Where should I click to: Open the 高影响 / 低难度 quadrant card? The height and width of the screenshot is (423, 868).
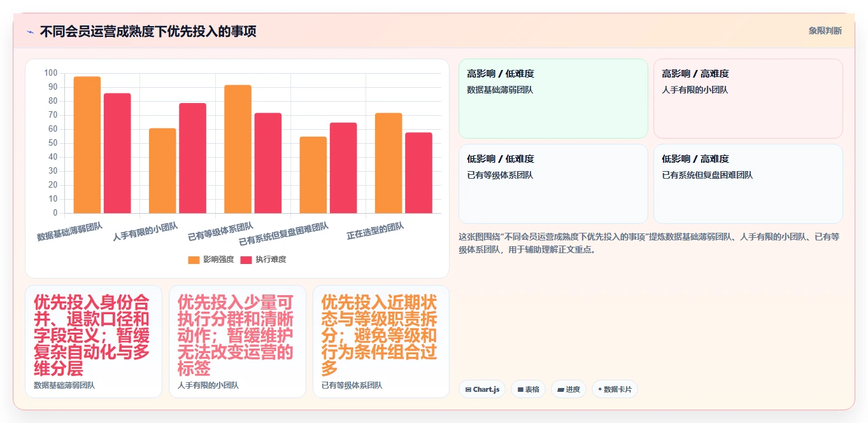click(x=553, y=99)
